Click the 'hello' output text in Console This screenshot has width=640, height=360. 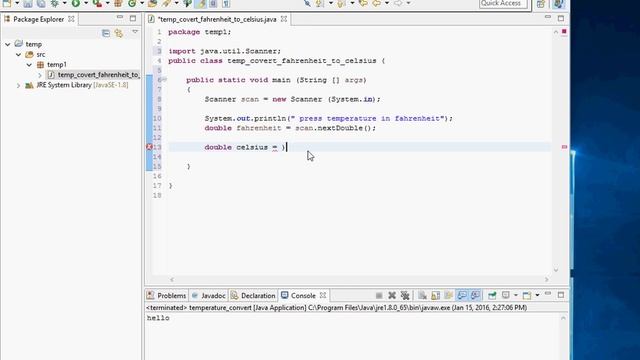tap(158, 318)
